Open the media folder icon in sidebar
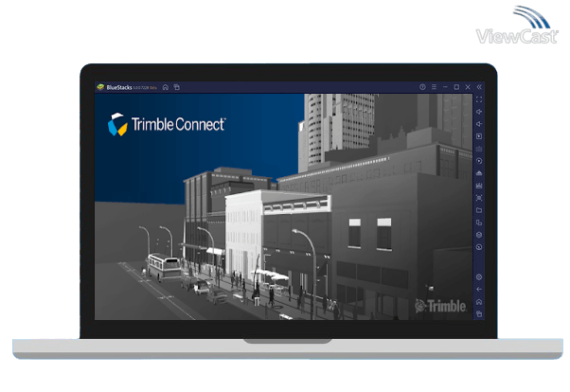This screenshot has height=392, width=570. pos(479,210)
